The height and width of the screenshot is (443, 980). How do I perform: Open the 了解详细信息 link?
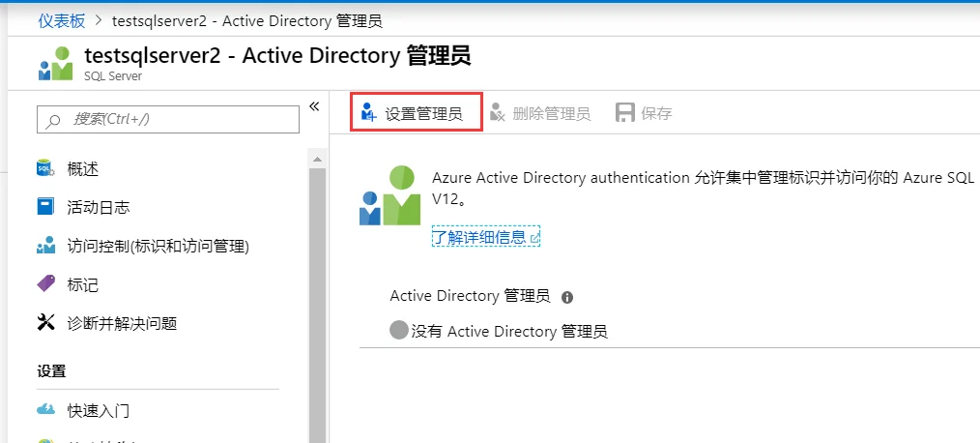tap(485, 237)
